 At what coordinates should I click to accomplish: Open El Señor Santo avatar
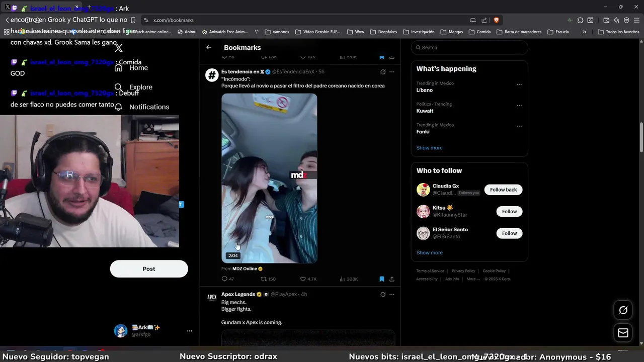tap(423, 233)
